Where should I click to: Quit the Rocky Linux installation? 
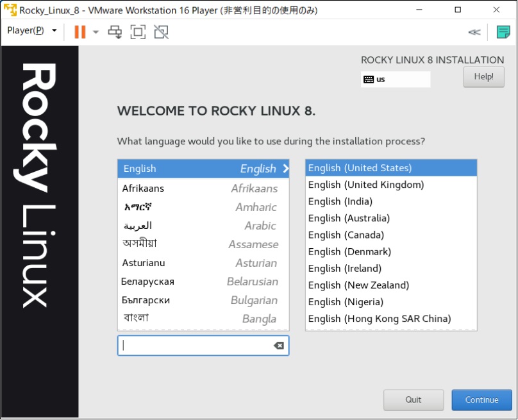click(414, 399)
